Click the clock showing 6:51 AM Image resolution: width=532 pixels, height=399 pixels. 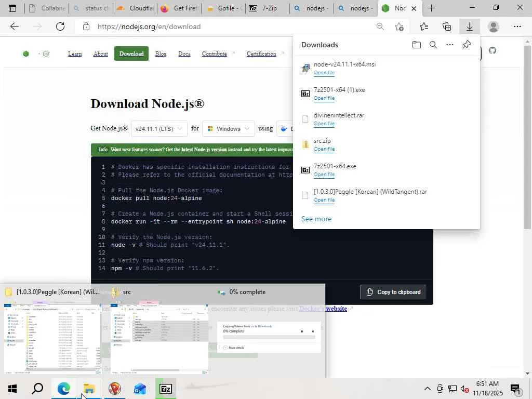487,384
